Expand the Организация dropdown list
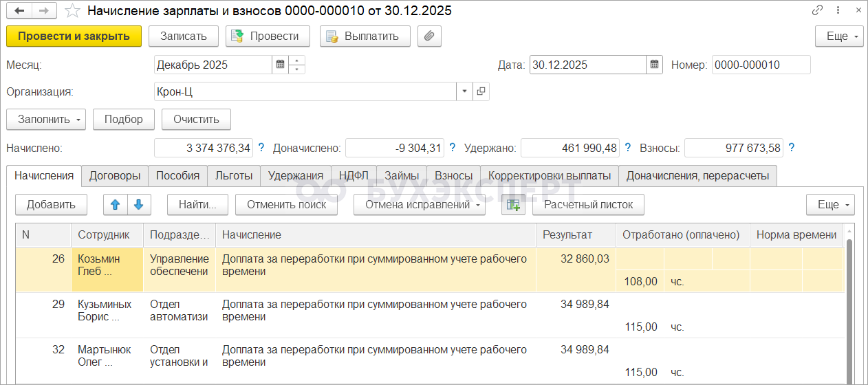Screen dimensions: 868x385 (x=464, y=91)
